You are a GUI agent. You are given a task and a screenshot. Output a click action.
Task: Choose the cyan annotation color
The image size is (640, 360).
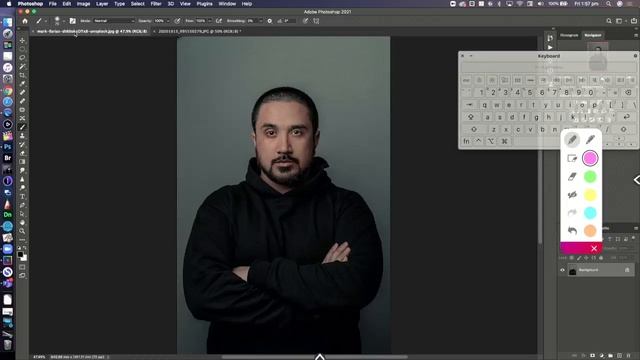point(590,213)
